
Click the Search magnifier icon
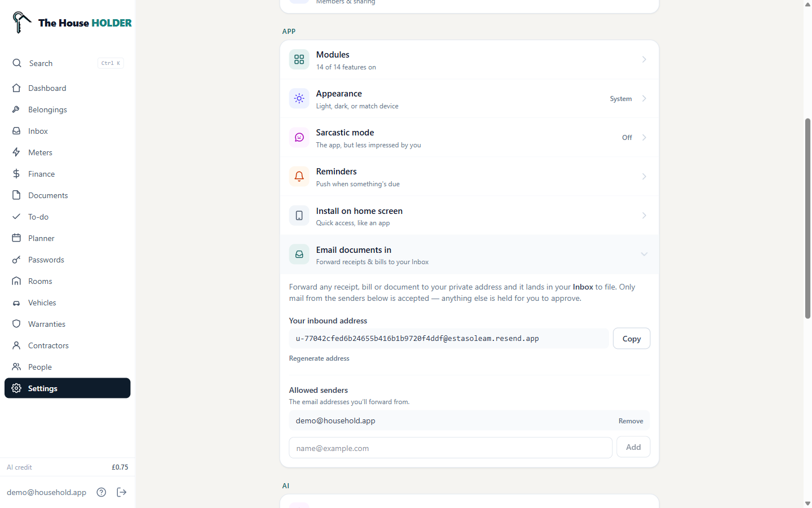point(17,63)
